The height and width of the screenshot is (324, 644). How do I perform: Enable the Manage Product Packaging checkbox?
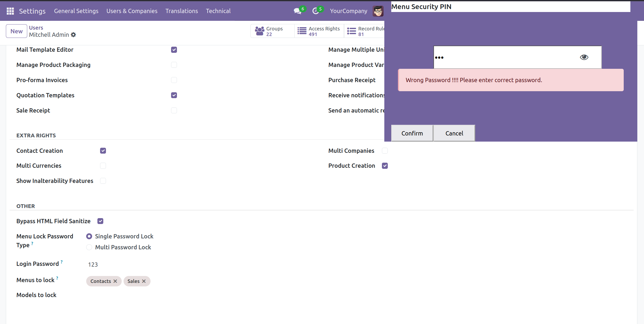pyautogui.click(x=174, y=65)
